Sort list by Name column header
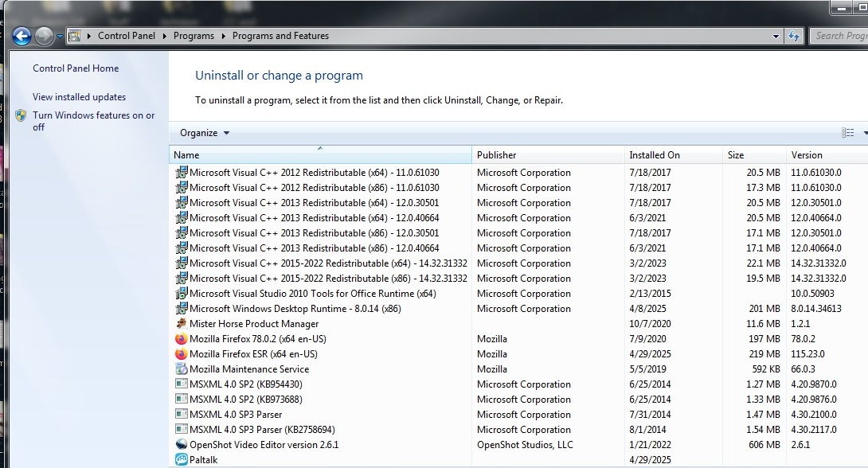This screenshot has height=468, width=868. (x=320, y=155)
